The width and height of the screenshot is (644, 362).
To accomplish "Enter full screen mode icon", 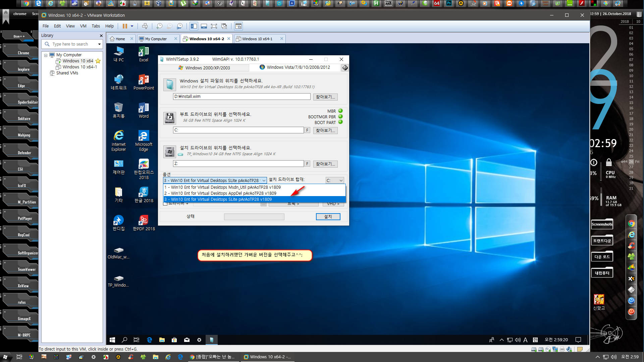I will 214,26.
